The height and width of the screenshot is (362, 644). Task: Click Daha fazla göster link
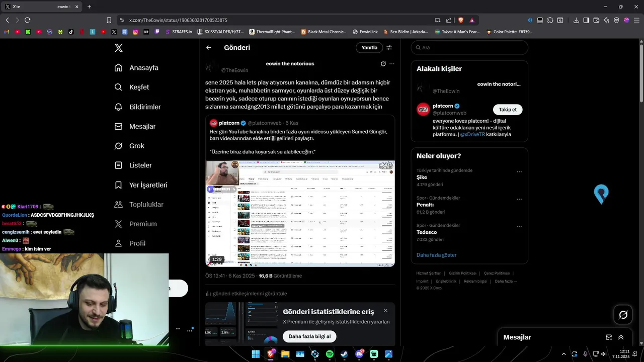(436, 255)
